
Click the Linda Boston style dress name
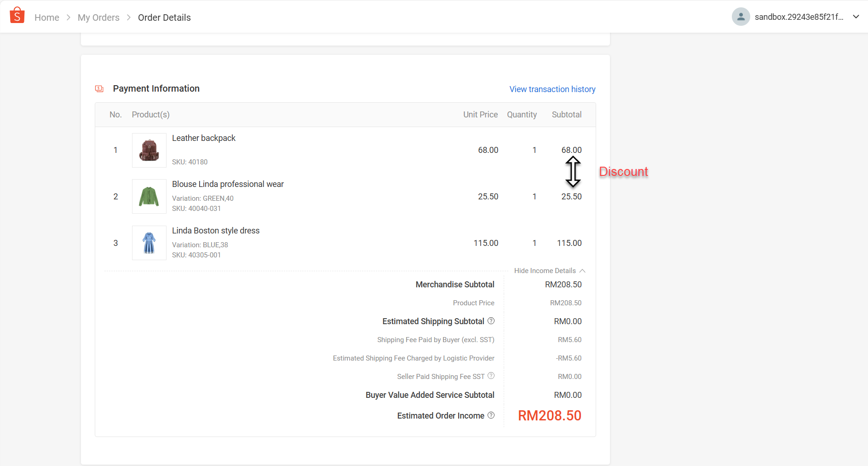click(216, 231)
